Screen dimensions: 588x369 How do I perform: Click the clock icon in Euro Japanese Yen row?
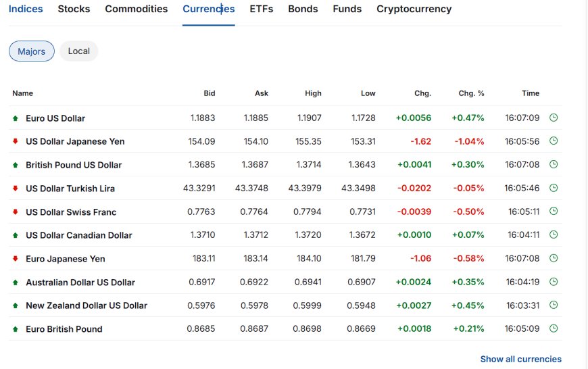click(554, 258)
